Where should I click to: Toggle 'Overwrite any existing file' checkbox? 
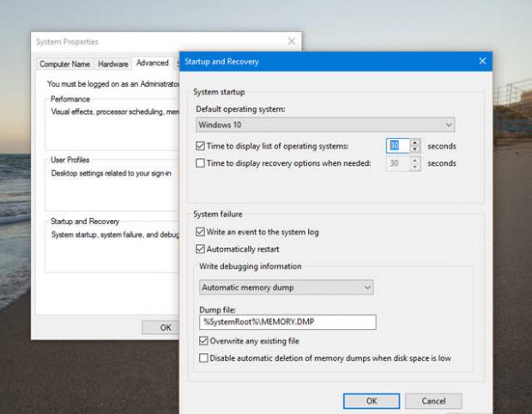pyautogui.click(x=203, y=341)
